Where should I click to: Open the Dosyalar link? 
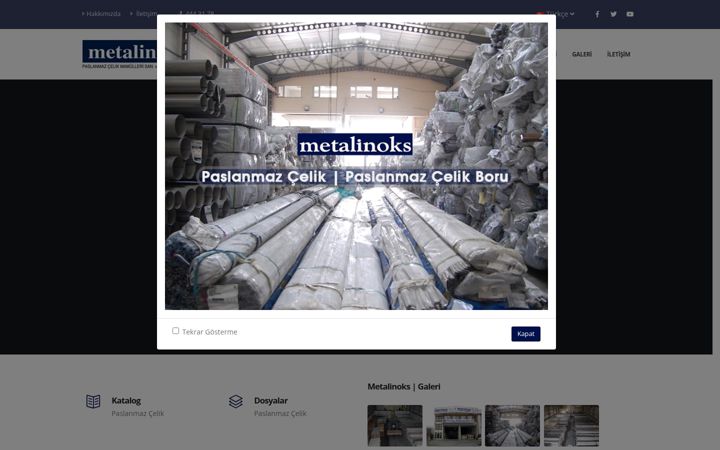pos(271,401)
